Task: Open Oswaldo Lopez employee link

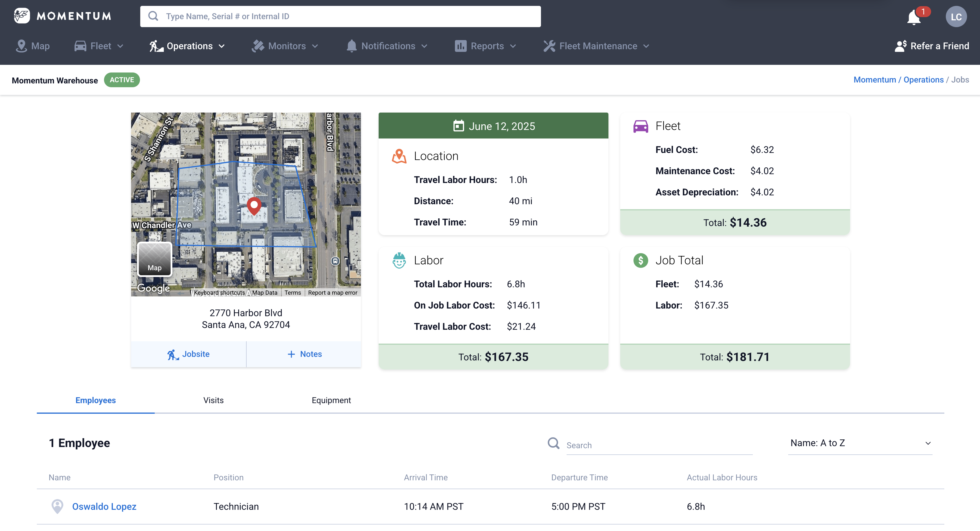Action: 104,506
